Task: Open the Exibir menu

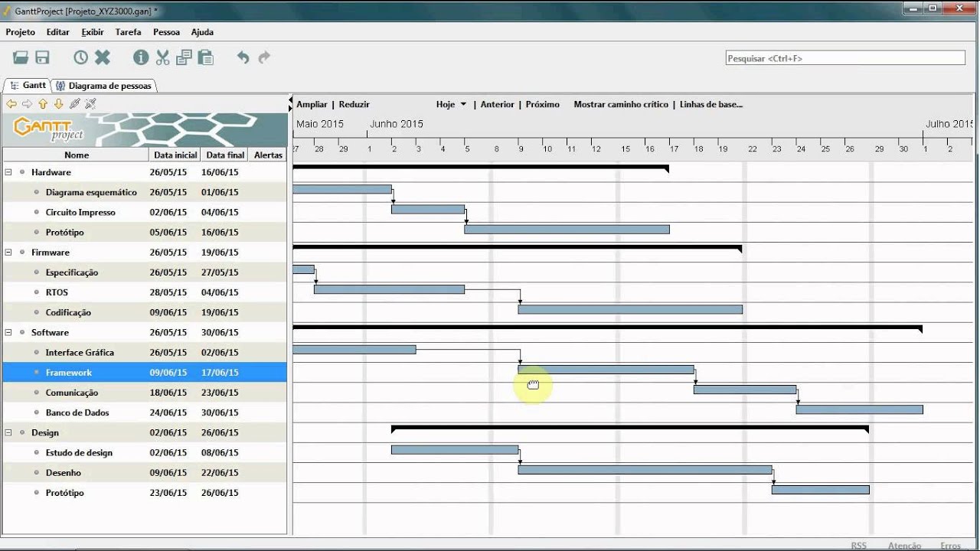Action: (x=93, y=32)
